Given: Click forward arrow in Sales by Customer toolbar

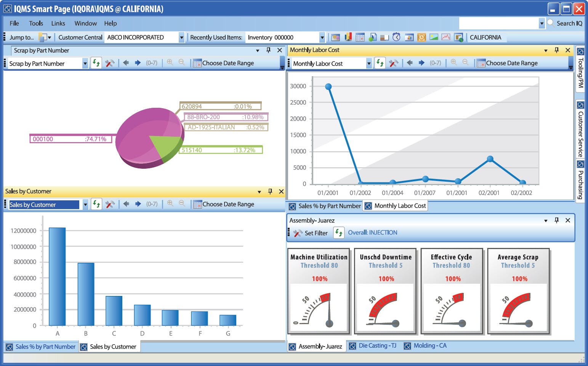Looking at the screenshot, I should point(138,204).
